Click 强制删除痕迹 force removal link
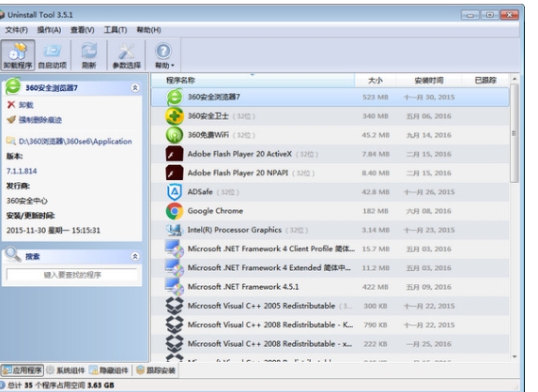 (39, 120)
